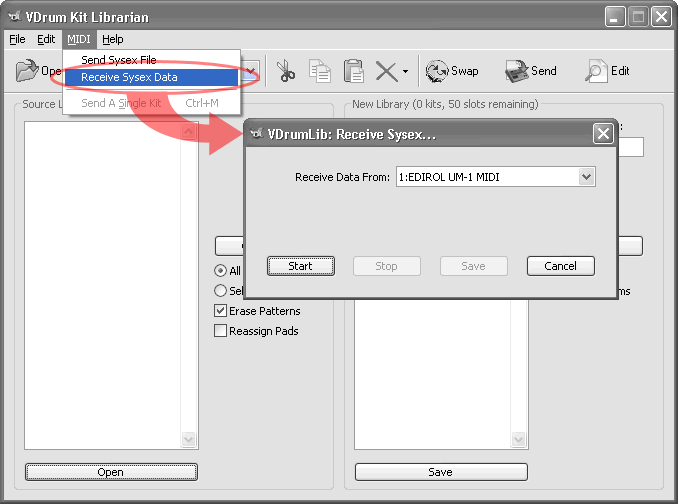
Task: Click the Save button below New Library
Action: coord(440,472)
